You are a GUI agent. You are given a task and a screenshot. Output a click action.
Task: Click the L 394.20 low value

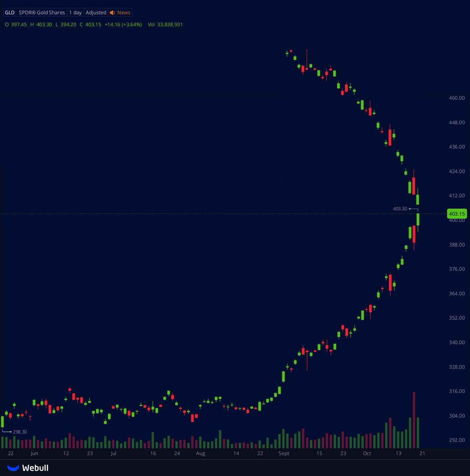66,25
